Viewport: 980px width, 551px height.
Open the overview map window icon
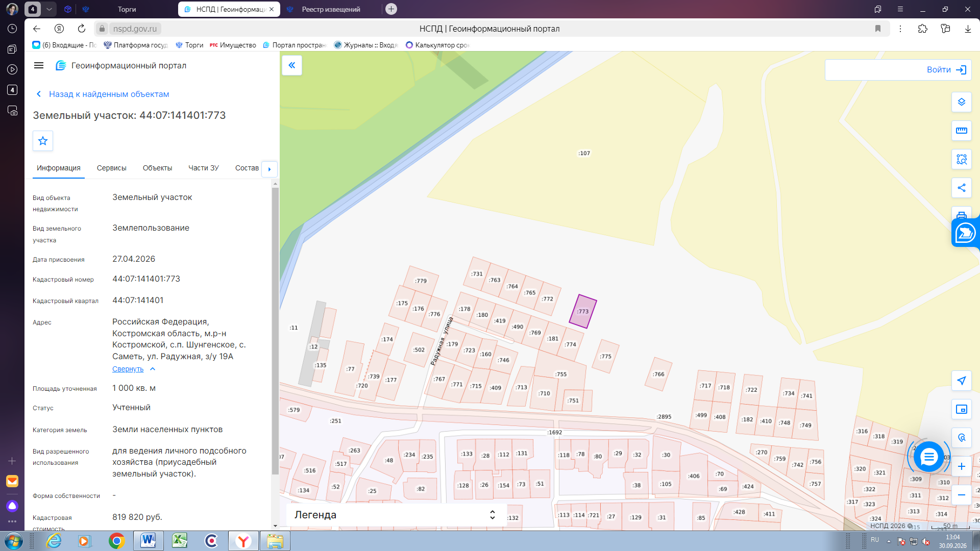click(962, 409)
